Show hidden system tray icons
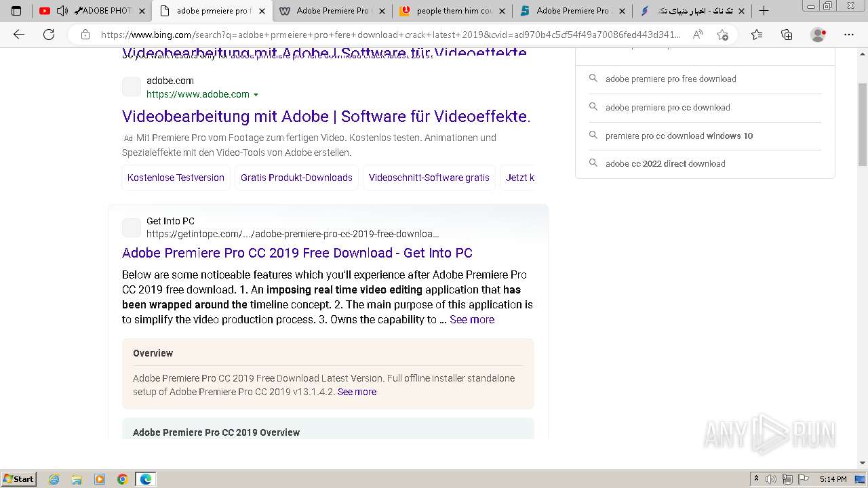The height and width of the screenshot is (488, 868). [x=756, y=479]
